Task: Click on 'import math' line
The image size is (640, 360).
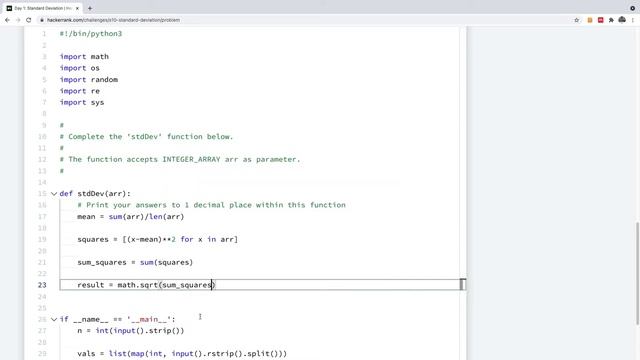Action: (x=84, y=57)
